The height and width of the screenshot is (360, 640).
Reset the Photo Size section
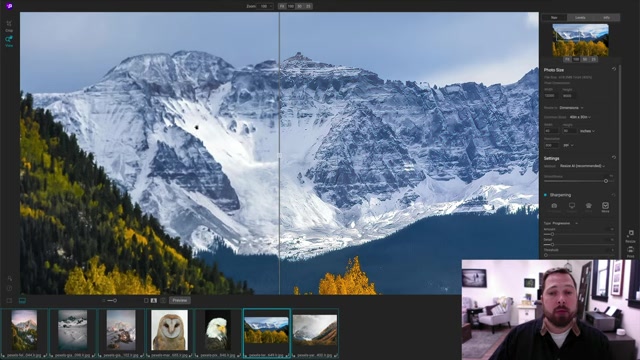(x=613, y=69)
